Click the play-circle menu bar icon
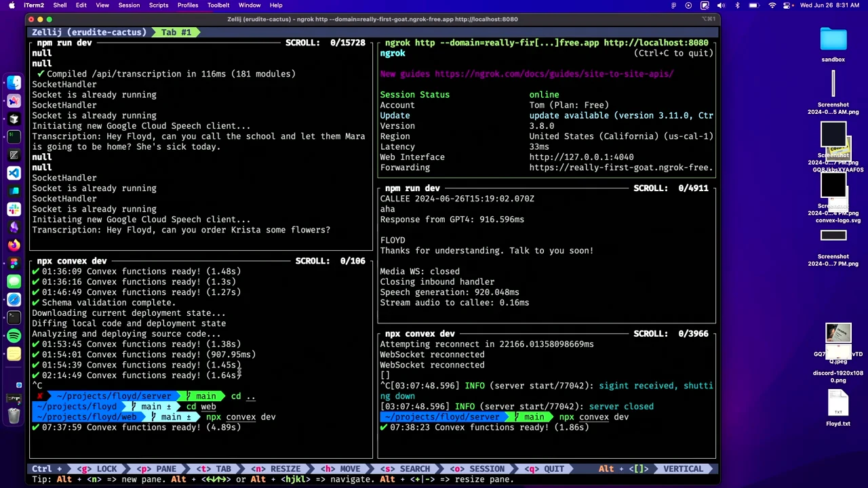This screenshot has height=488, width=868. (688, 5)
